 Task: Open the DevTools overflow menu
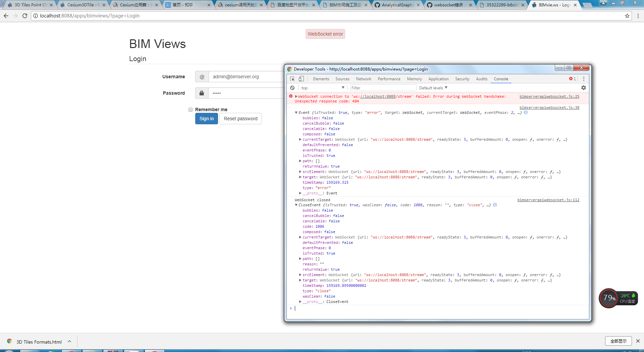(584, 79)
